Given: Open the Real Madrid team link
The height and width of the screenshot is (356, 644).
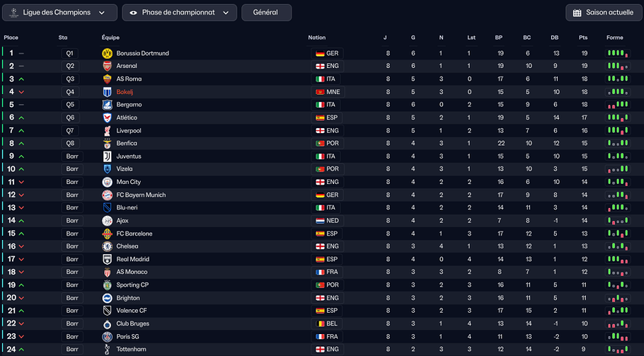Looking at the screenshot, I should 132,259.
